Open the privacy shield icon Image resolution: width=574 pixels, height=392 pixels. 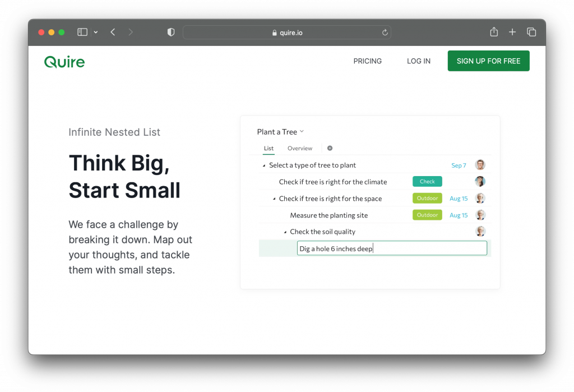(171, 32)
